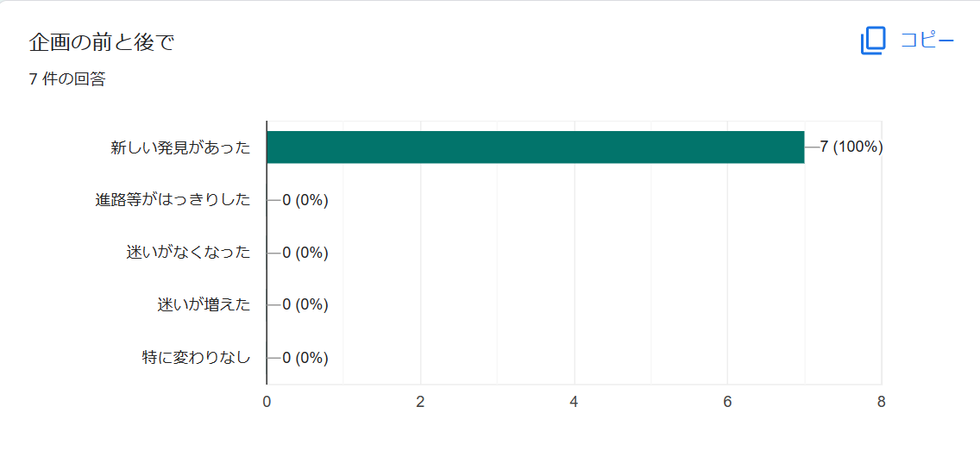Click 0 (0%) label beside 進路等がはっきりした
The height and width of the screenshot is (457, 980).
pos(305,200)
